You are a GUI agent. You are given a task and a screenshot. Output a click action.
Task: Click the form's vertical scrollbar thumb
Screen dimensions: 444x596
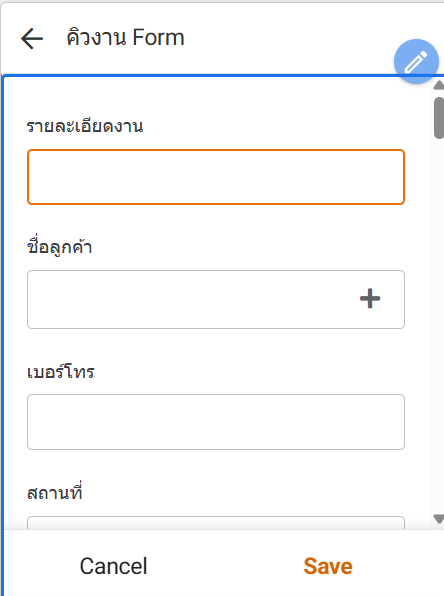(x=439, y=118)
